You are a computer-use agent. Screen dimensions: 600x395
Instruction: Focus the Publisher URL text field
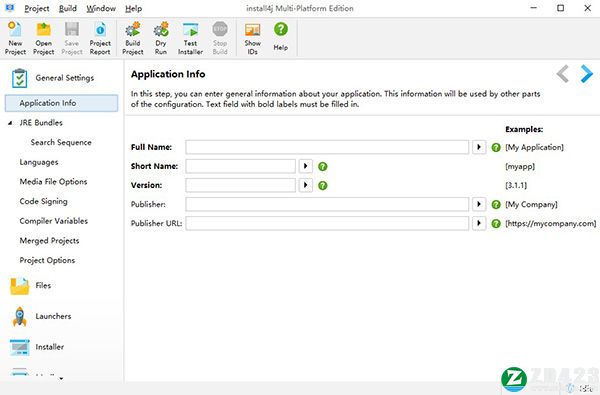[x=327, y=223]
